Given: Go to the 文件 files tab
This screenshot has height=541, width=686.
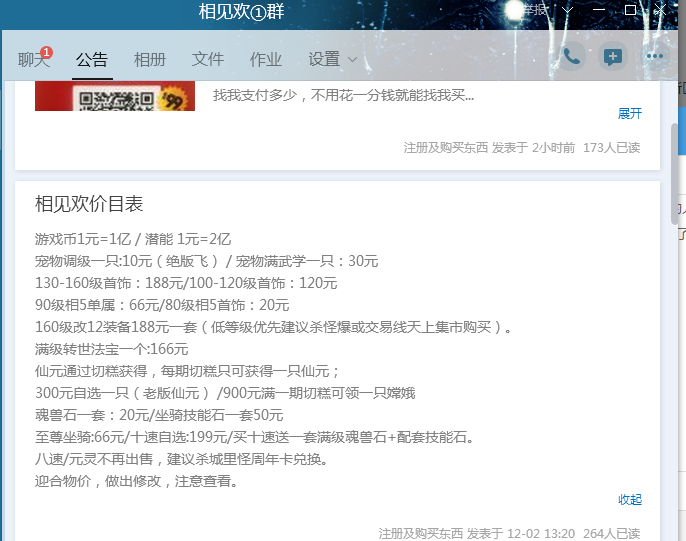Looking at the screenshot, I should [208, 59].
